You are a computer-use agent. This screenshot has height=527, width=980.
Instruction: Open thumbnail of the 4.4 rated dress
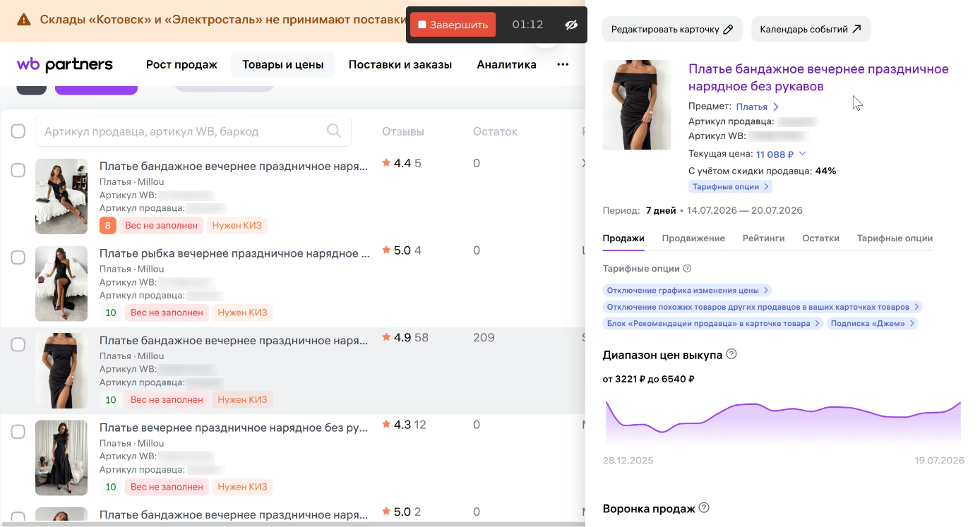pos(61,196)
